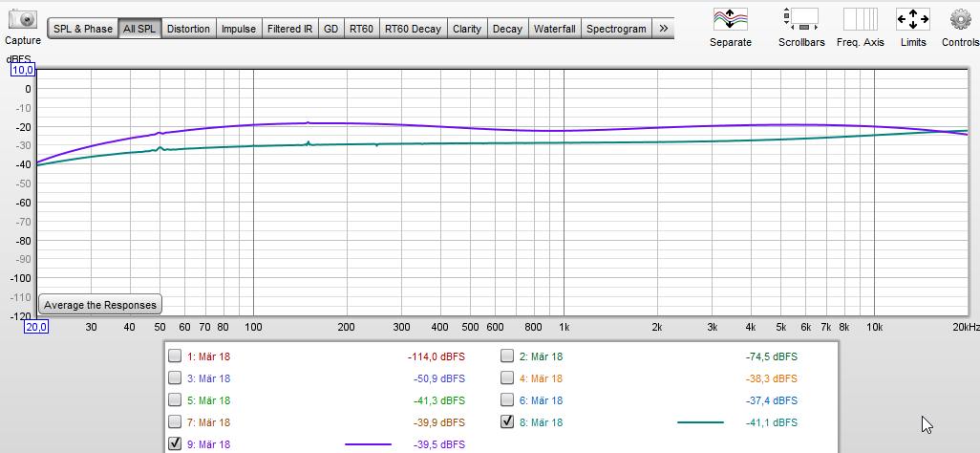Enable measurement 1 checkbox

[x=175, y=356]
